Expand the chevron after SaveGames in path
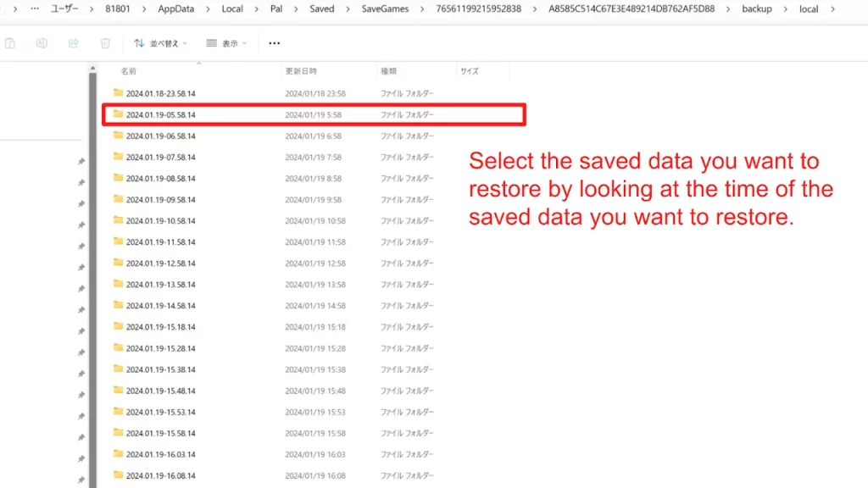 (x=422, y=8)
